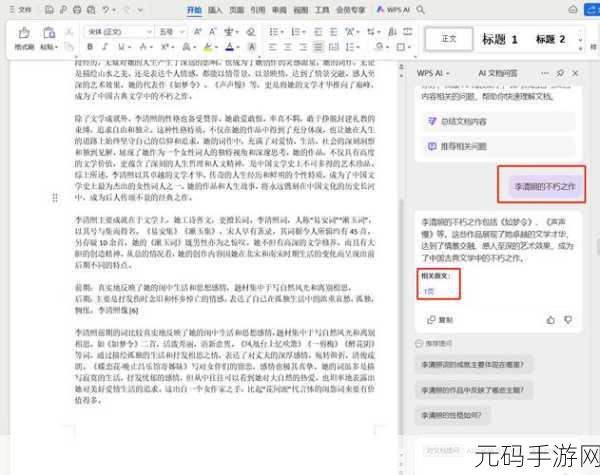The width and height of the screenshot is (600, 475).
Task: Give thumbs down to the AI answer
Action: [x=568, y=320]
